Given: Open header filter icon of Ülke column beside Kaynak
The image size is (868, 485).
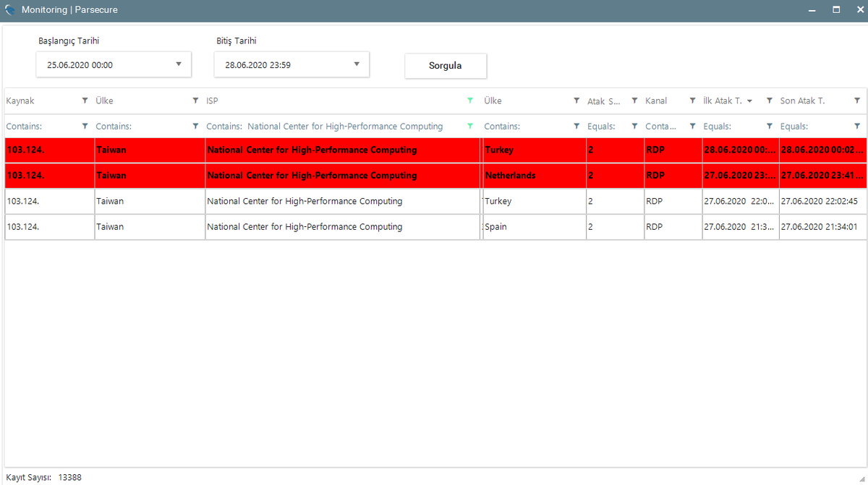Looking at the screenshot, I should (195, 101).
